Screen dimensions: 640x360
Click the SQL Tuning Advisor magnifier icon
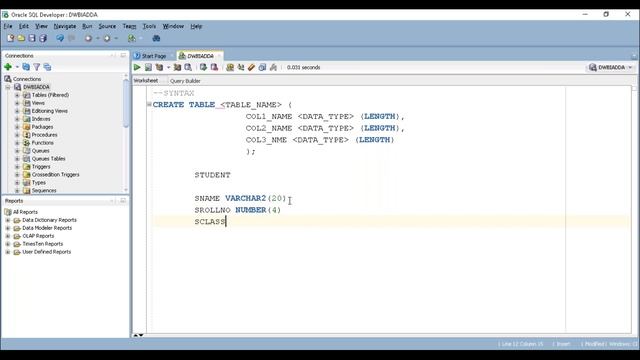188,67
